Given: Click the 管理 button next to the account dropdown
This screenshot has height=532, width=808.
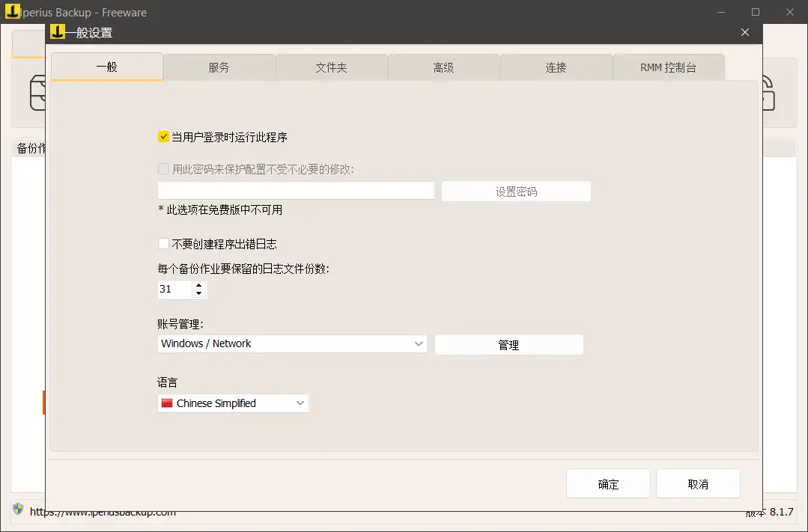Looking at the screenshot, I should (508, 345).
